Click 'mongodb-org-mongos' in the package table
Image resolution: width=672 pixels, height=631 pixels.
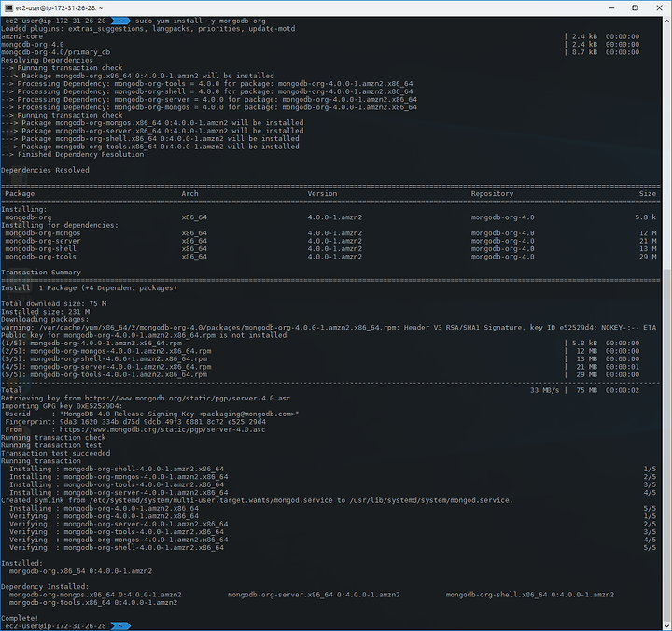pyautogui.click(x=42, y=233)
